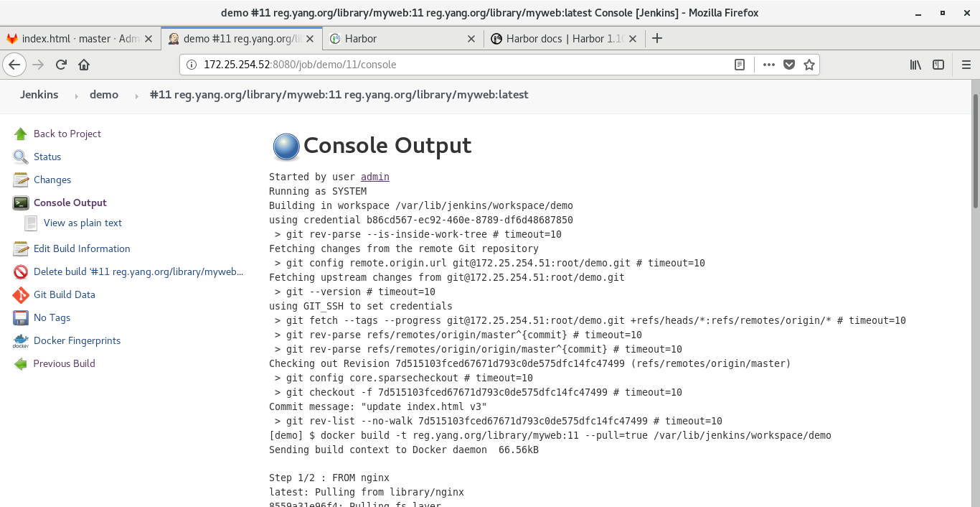This screenshot has height=507, width=980.
Task: Click the Changes notepad icon
Action: point(20,180)
